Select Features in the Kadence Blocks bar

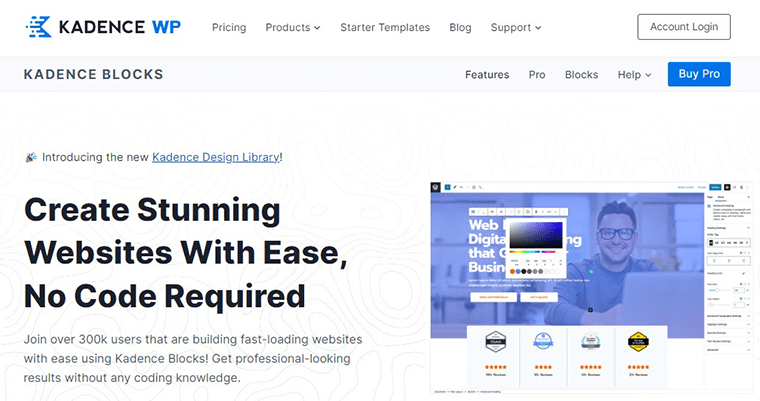point(487,75)
